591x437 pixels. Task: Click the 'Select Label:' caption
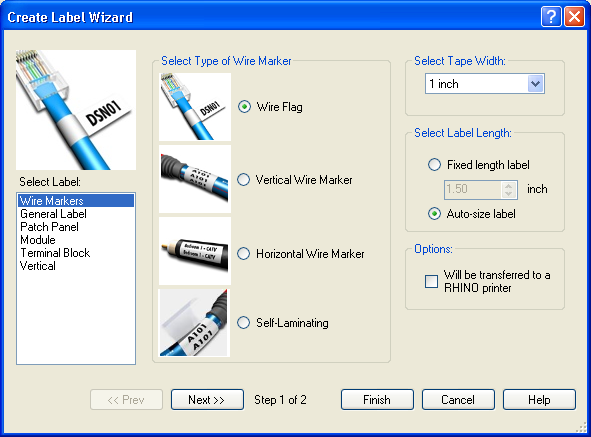(x=50, y=182)
